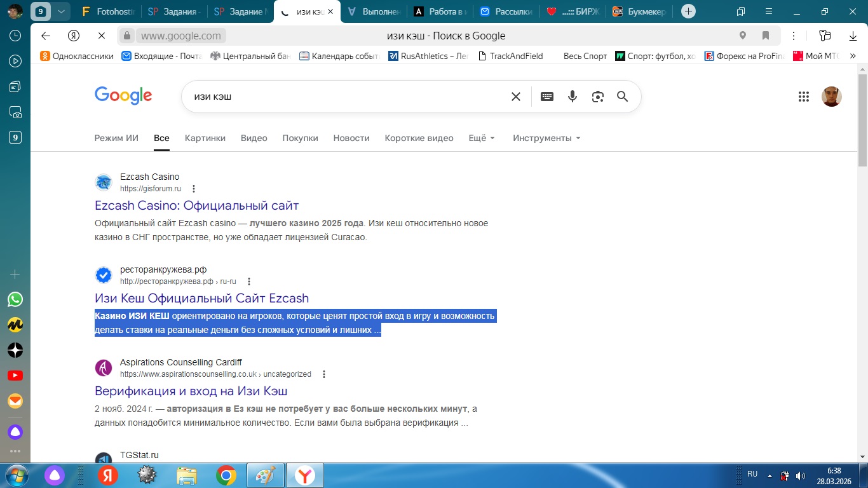Select the "Картинки" search tab

[205, 138]
